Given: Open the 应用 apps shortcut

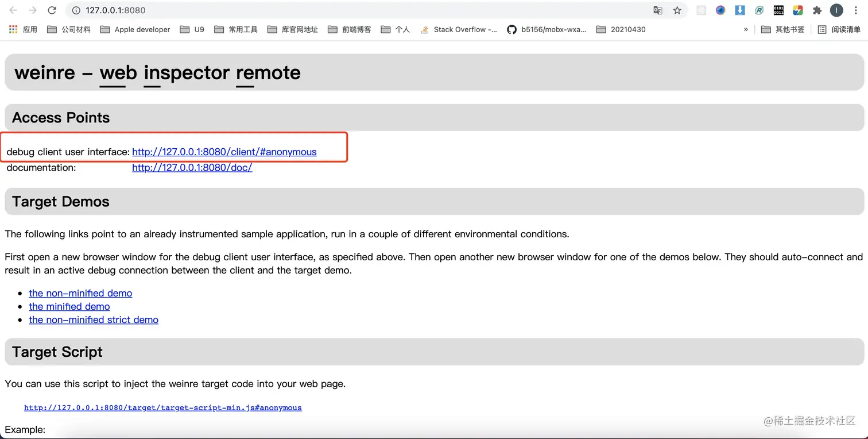Looking at the screenshot, I should click(23, 29).
